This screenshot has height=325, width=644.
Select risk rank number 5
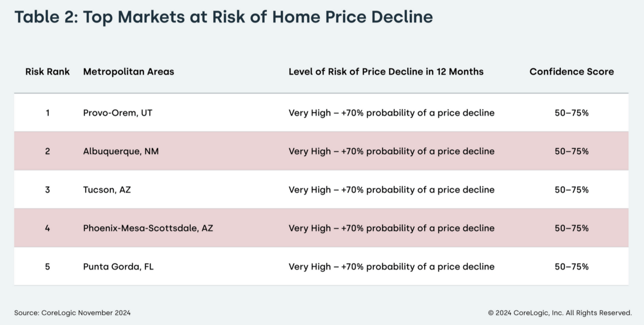point(47,267)
